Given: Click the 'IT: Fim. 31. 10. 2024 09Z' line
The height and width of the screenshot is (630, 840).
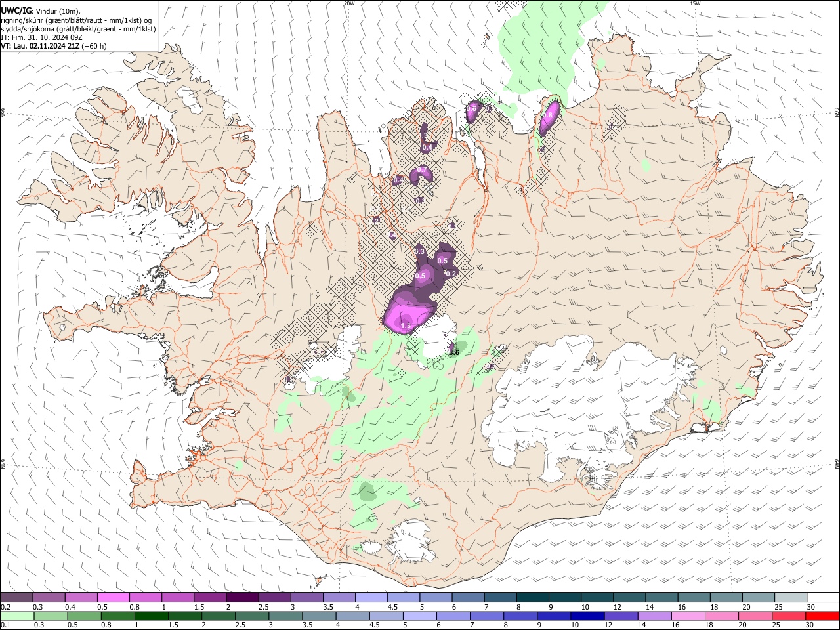Looking at the screenshot, I should point(41,37).
